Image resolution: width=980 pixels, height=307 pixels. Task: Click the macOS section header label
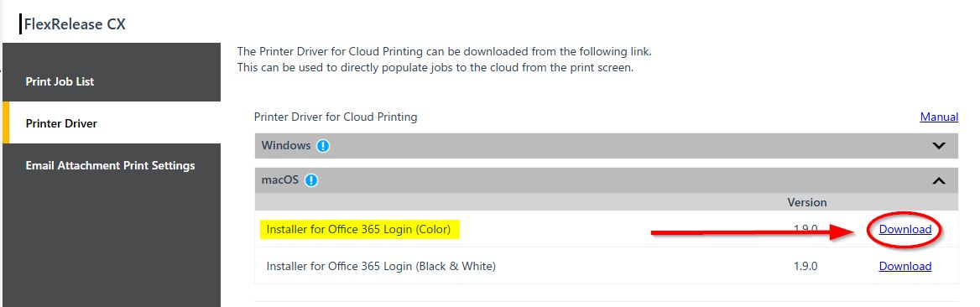tap(279, 180)
